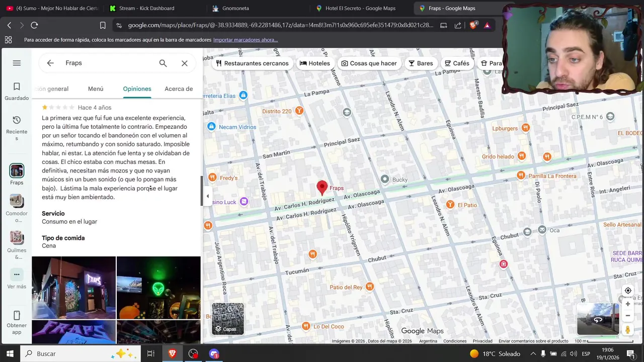Click the magnifier search icon
Screen dimensions: 644x362
click(163, 63)
